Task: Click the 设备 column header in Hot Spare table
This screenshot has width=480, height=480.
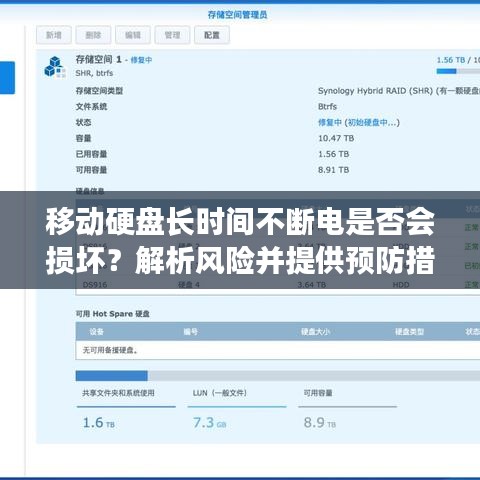Action: click(96, 332)
